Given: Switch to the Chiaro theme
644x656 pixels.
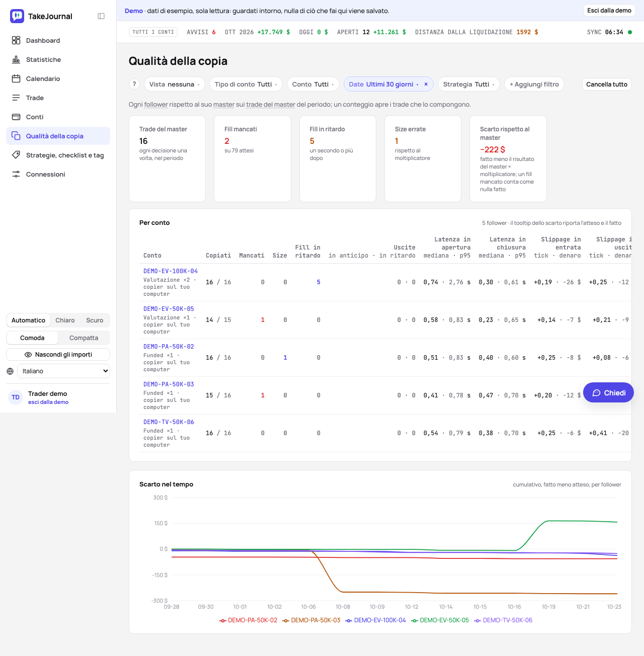Looking at the screenshot, I should click(65, 320).
